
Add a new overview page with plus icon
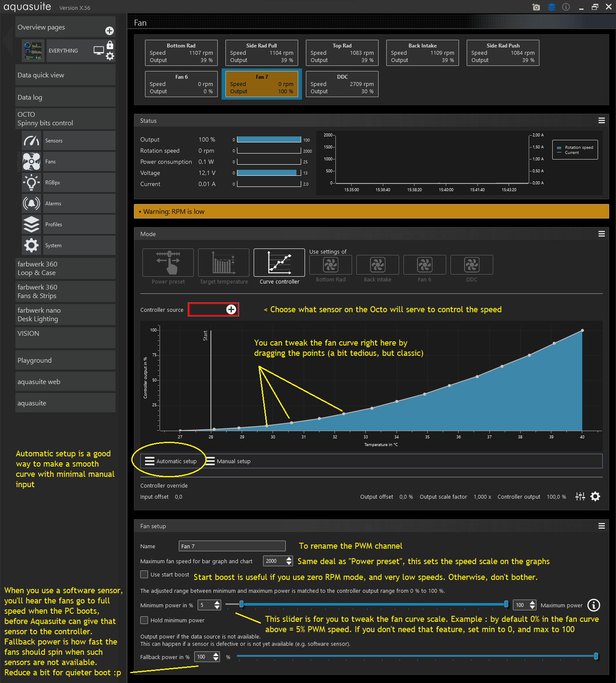click(x=110, y=31)
